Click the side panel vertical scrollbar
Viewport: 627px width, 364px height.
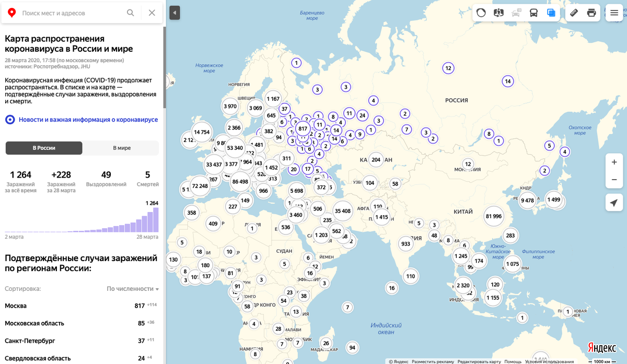click(x=165, y=68)
